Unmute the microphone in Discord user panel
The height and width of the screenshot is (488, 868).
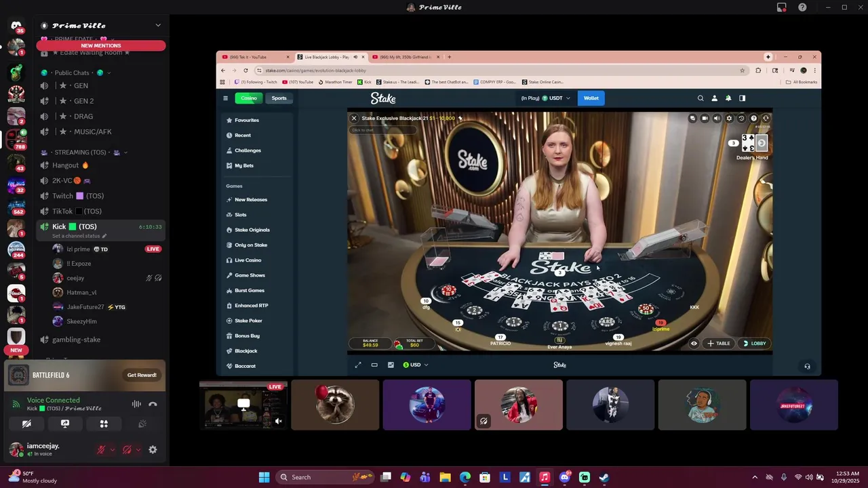pyautogui.click(x=101, y=449)
